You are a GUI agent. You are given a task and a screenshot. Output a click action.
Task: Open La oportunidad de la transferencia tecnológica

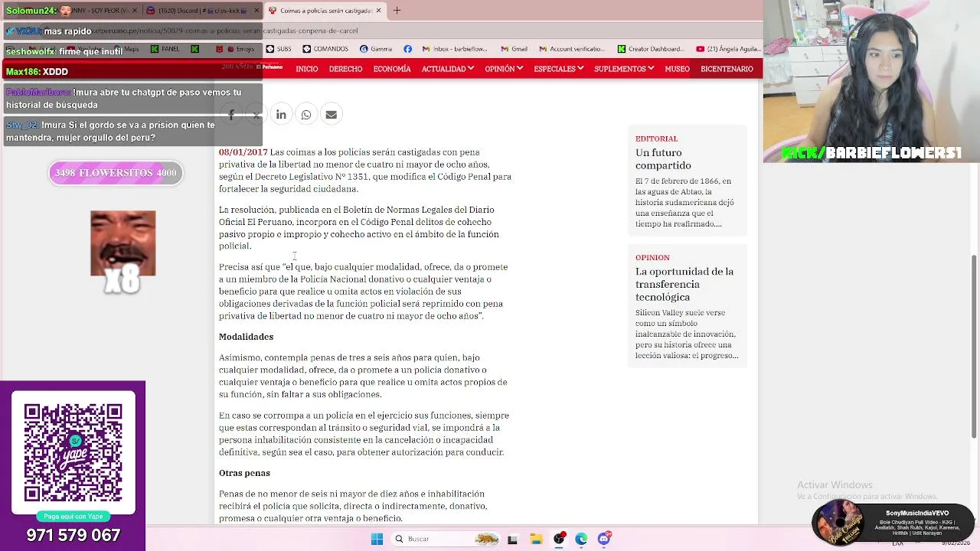point(684,284)
